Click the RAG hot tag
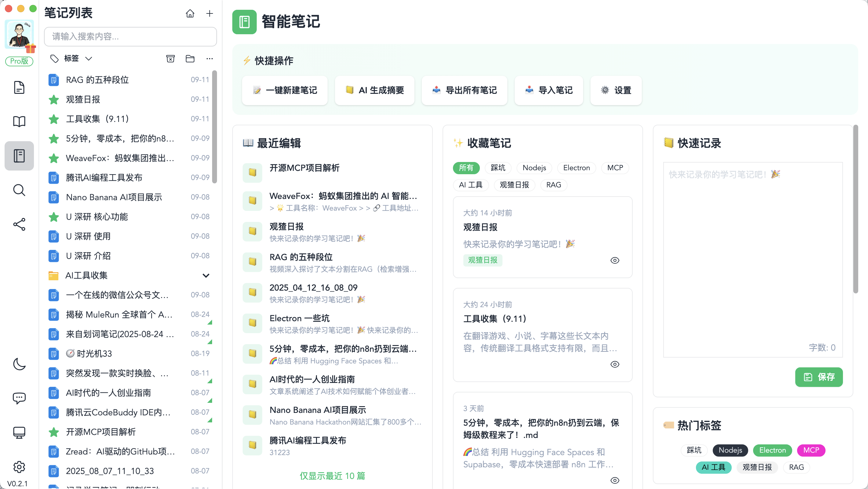Viewport: 868px width, 489px height. pos(796,468)
